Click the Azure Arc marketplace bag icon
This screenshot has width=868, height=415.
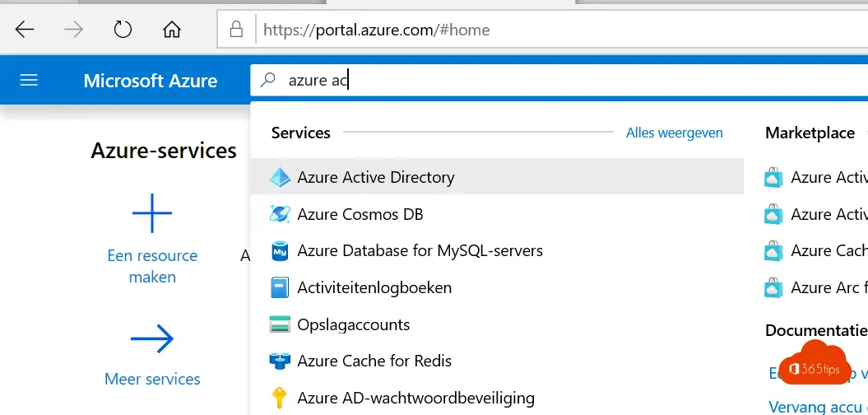[773, 288]
